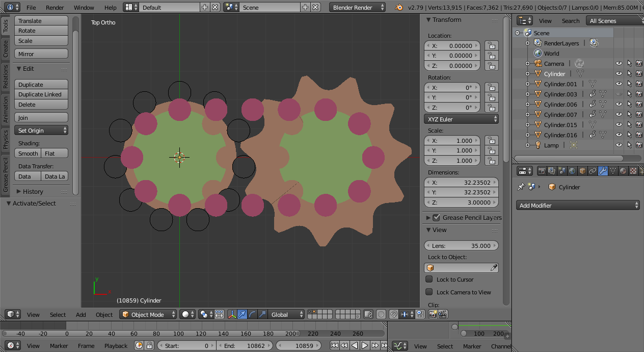Toggle selectability of Cylinder.006 arrow
Image resolution: width=644 pixels, height=352 pixels.
pyautogui.click(x=629, y=104)
